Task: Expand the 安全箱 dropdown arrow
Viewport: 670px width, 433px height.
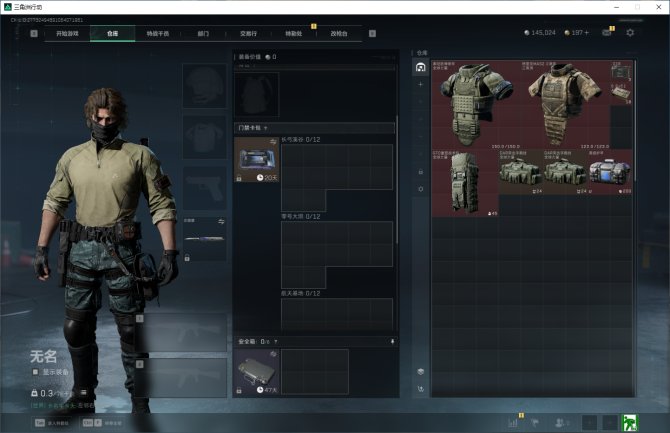Action: tap(276, 342)
